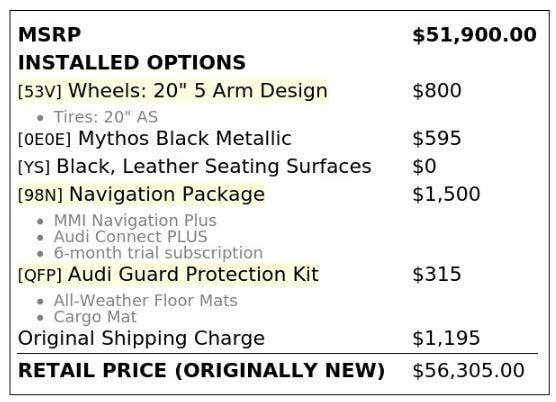Open the Audi Guard Protection Kit entry
Viewport: 556px width, 402px height.
(193, 274)
